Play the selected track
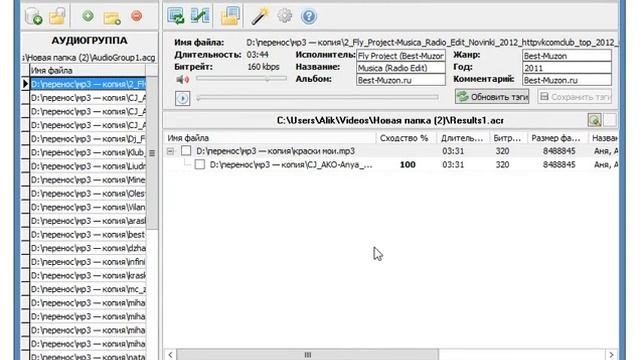This screenshot has height=360, width=640. (182, 98)
